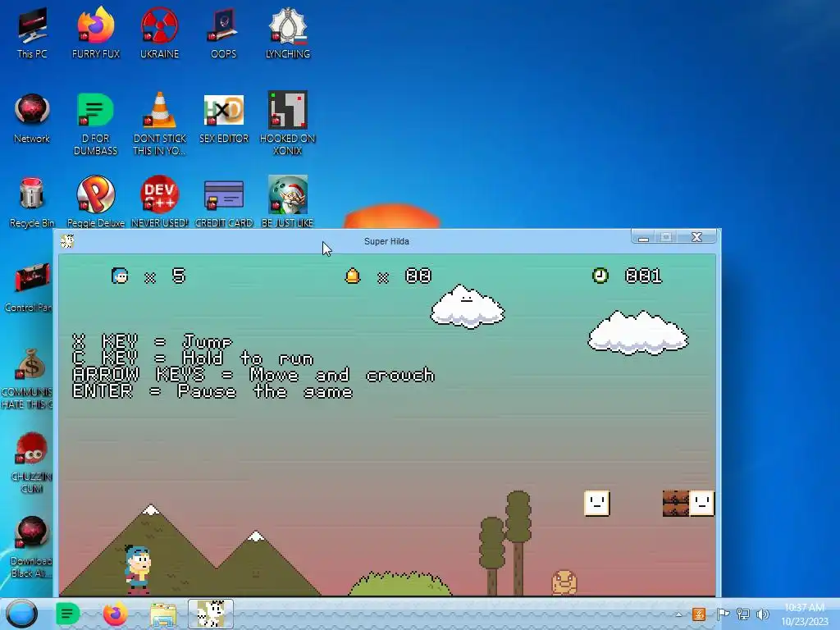This screenshot has height=630, width=840.
Task: Show hidden tray icons arrow
Action: tap(678, 614)
